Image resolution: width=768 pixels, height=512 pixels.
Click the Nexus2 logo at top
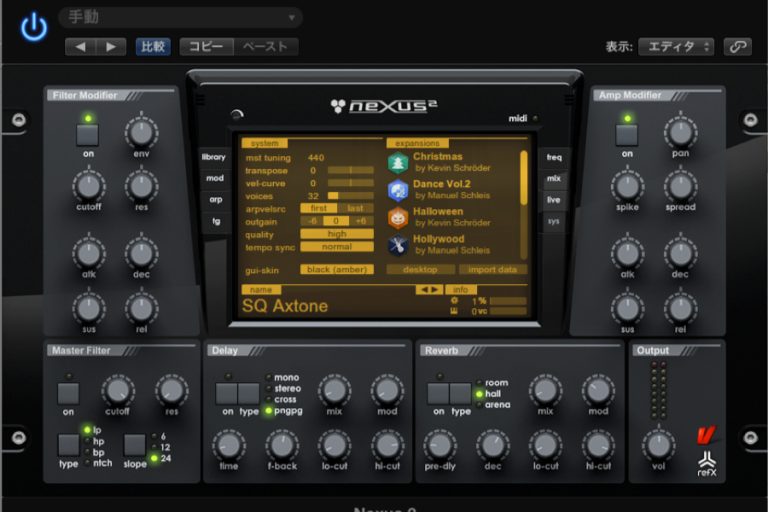coord(384,105)
